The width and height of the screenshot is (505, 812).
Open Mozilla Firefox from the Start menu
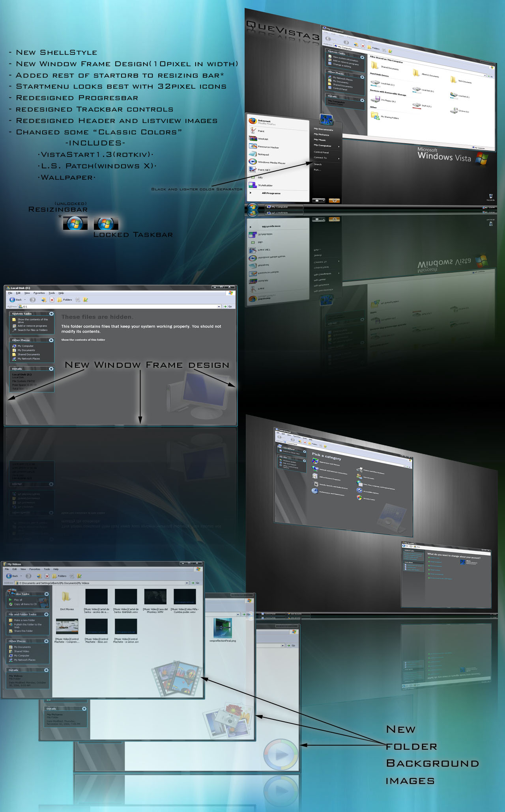[262, 122]
